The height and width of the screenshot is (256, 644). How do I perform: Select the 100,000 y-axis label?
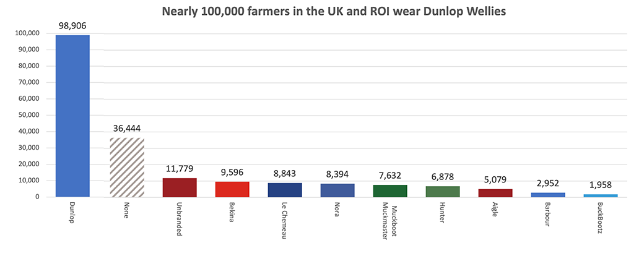pos(26,33)
